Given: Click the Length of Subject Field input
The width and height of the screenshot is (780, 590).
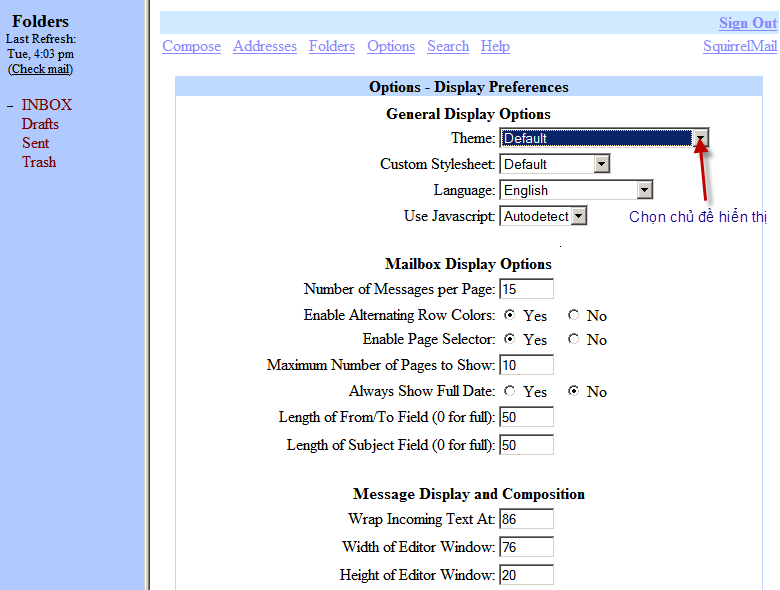Looking at the screenshot, I should (x=526, y=445).
